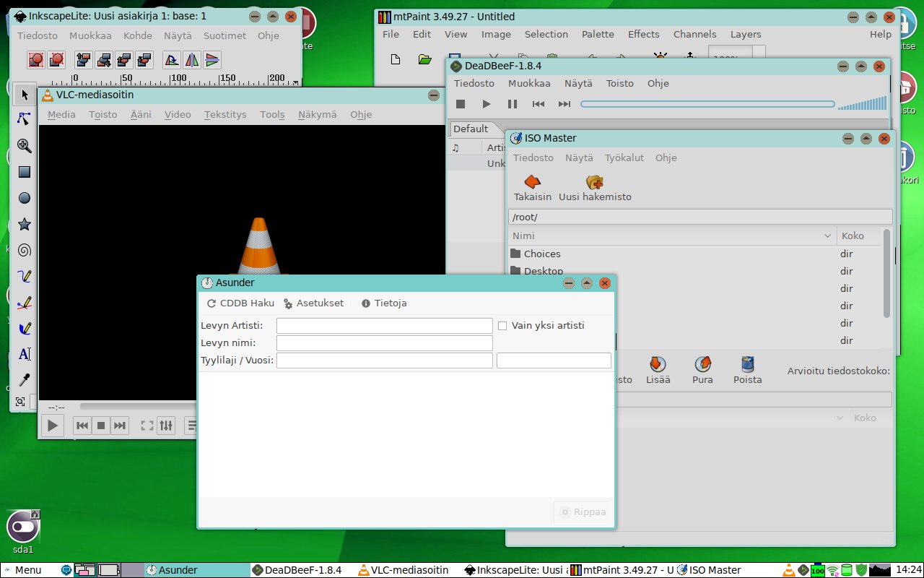Click the Pura extract icon in ISO Master

click(702, 370)
